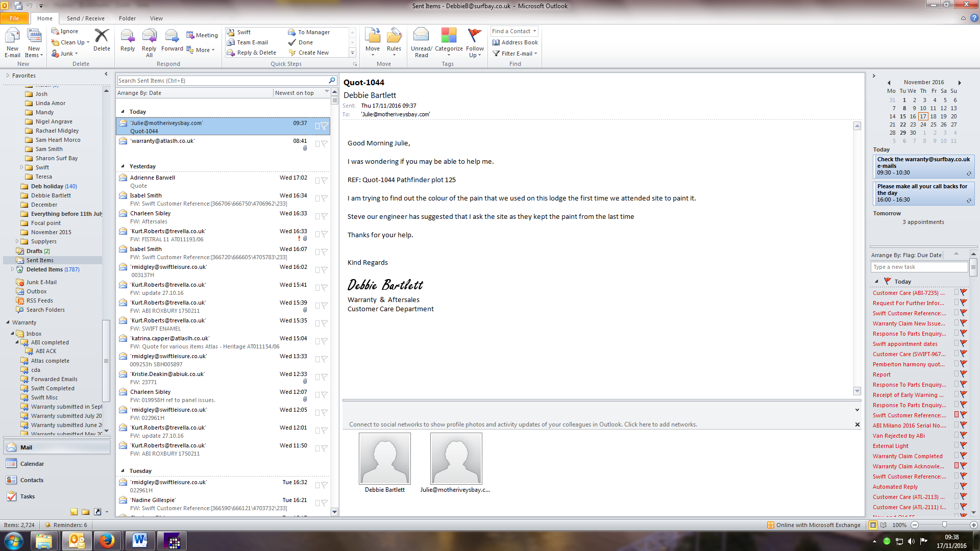The width and height of the screenshot is (980, 551).
Task: Tick the Warranty Claim Acknowledged task checkbox
Action: click(957, 466)
